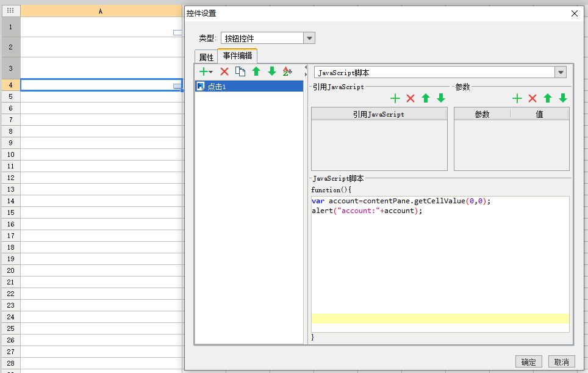
Task: Open the 类型 widget type dropdown
Action: [309, 38]
